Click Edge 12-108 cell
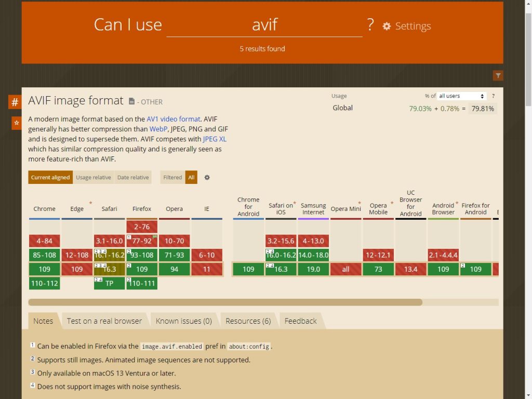The width and height of the screenshot is (532, 399). [77, 255]
